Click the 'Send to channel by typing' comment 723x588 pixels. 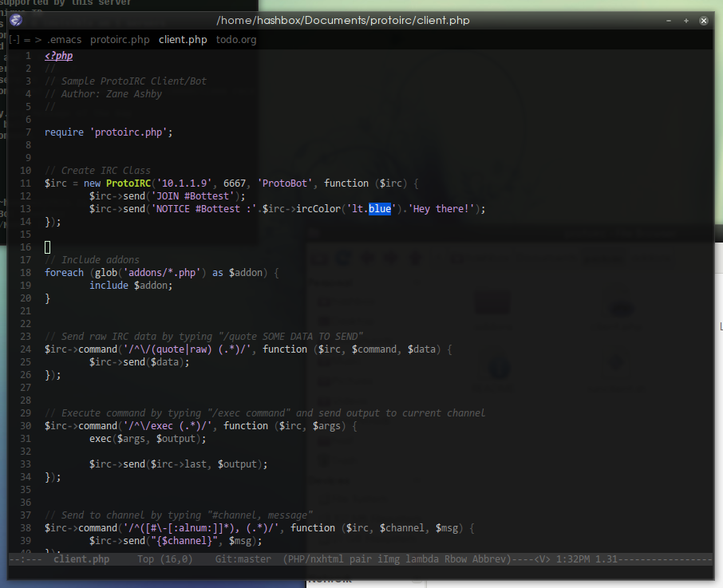click(179, 515)
